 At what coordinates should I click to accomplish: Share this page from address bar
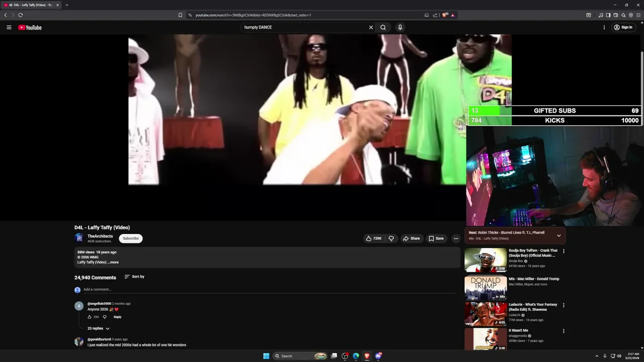pyautogui.click(x=435, y=15)
